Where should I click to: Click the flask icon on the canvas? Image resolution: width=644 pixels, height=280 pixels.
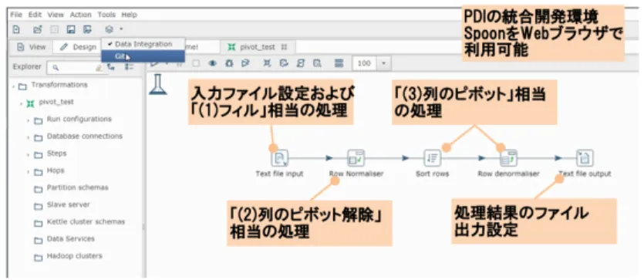click(x=157, y=84)
